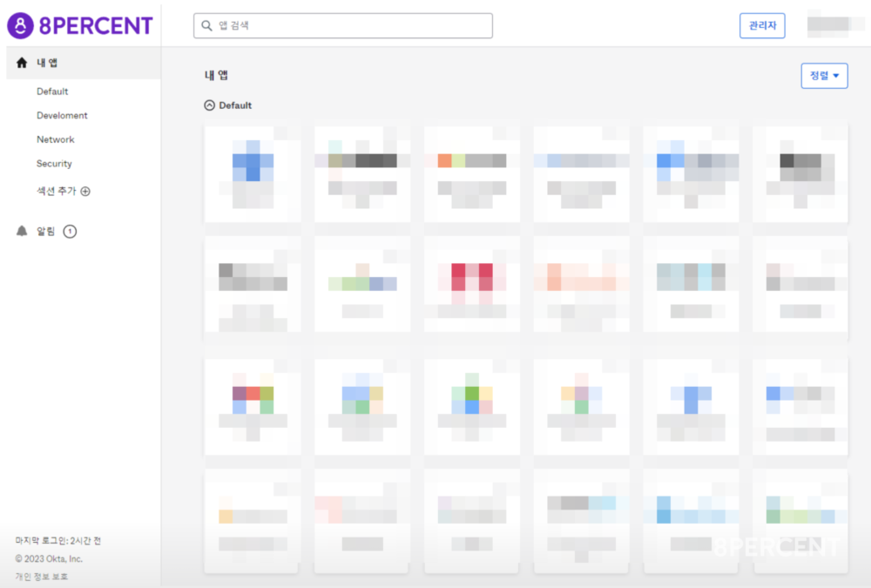Select Default in the sidebar
The height and width of the screenshot is (588, 871).
point(52,91)
